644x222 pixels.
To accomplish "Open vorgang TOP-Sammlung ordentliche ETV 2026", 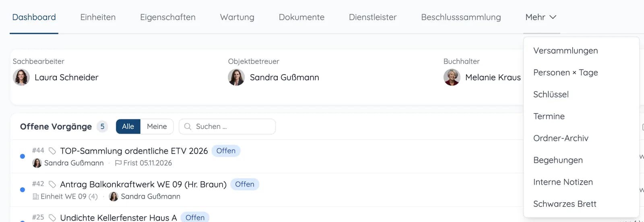I will [134, 151].
